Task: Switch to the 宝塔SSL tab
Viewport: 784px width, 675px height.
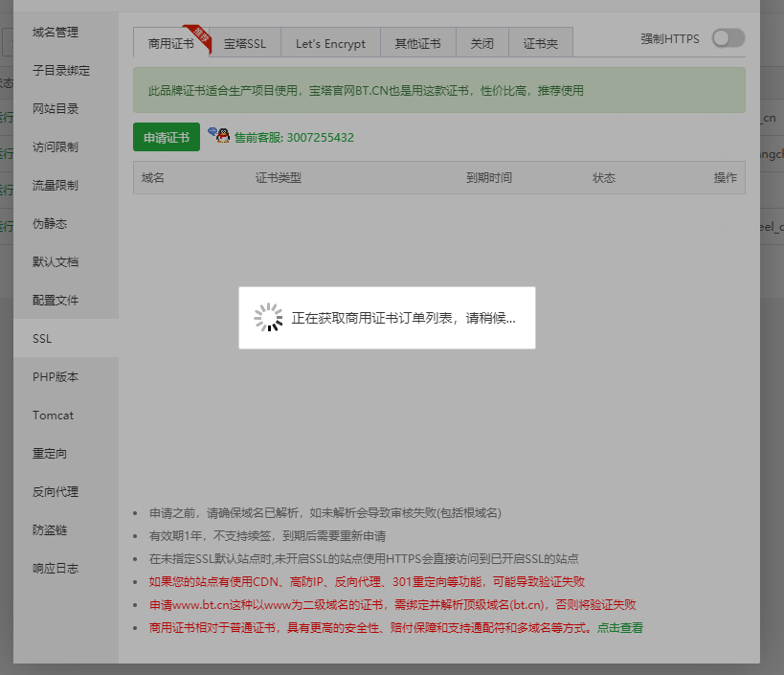Action: point(245,43)
